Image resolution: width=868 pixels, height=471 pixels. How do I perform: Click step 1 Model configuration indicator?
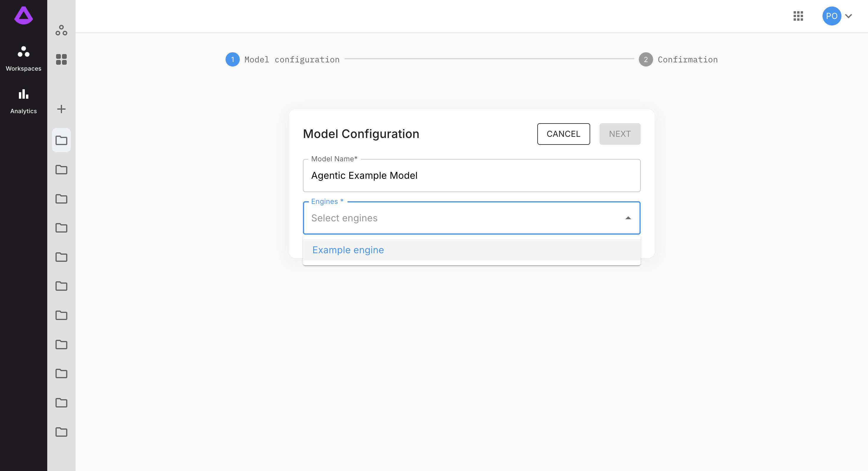click(x=233, y=59)
